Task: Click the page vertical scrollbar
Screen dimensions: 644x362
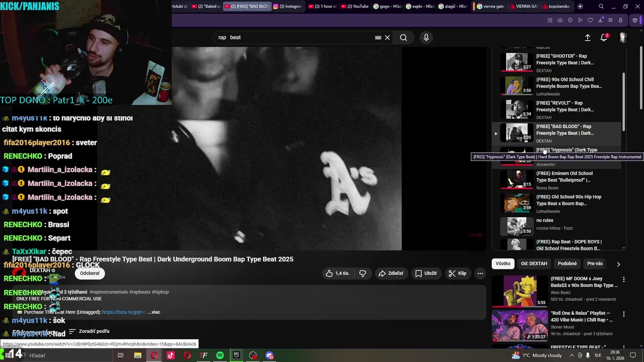Action: (640, 78)
